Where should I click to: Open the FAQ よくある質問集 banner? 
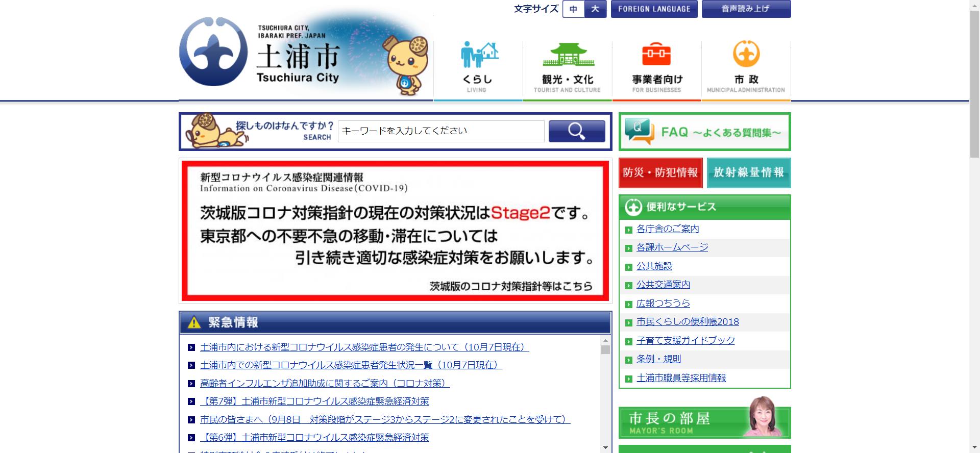click(x=704, y=132)
